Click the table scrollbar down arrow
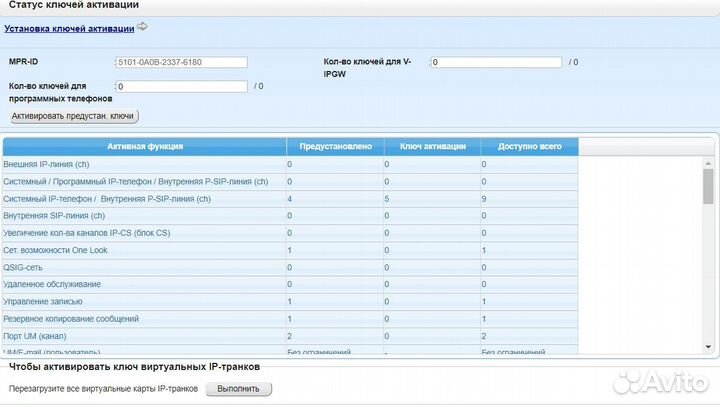Viewport: 720px width, 407px height. [708, 347]
